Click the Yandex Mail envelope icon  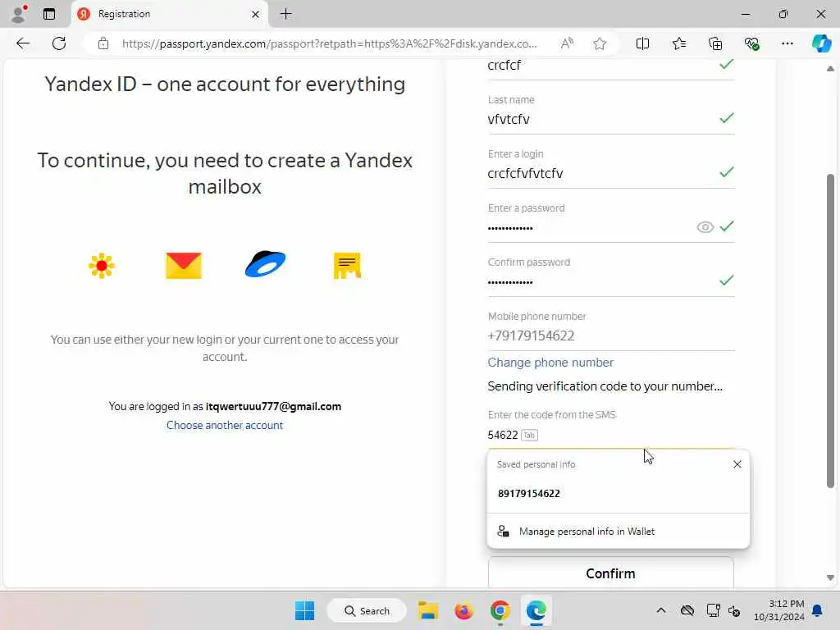coord(183,266)
